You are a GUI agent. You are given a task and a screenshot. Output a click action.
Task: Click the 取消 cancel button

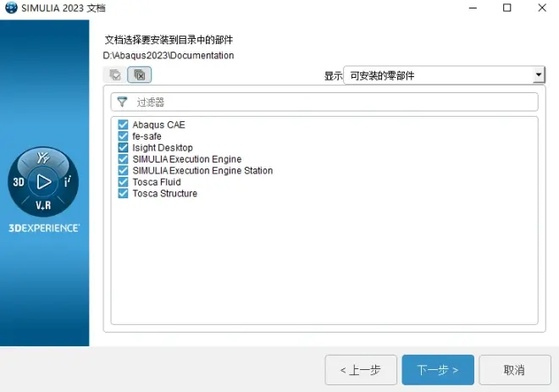pos(515,370)
